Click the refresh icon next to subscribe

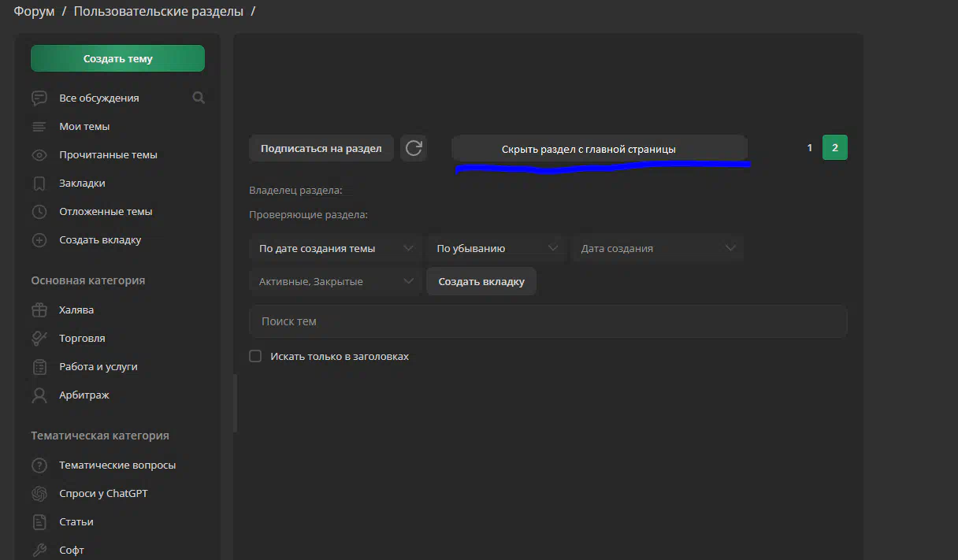[x=414, y=148]
